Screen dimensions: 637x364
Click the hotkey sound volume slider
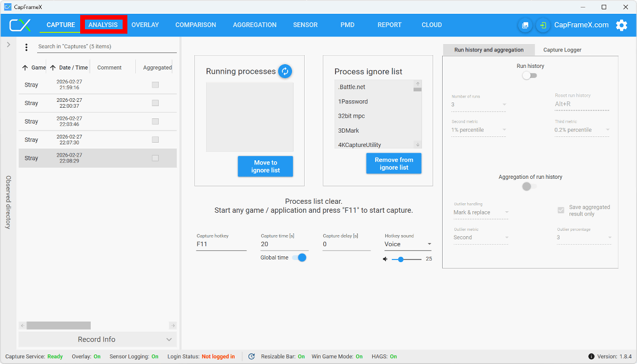407,259
